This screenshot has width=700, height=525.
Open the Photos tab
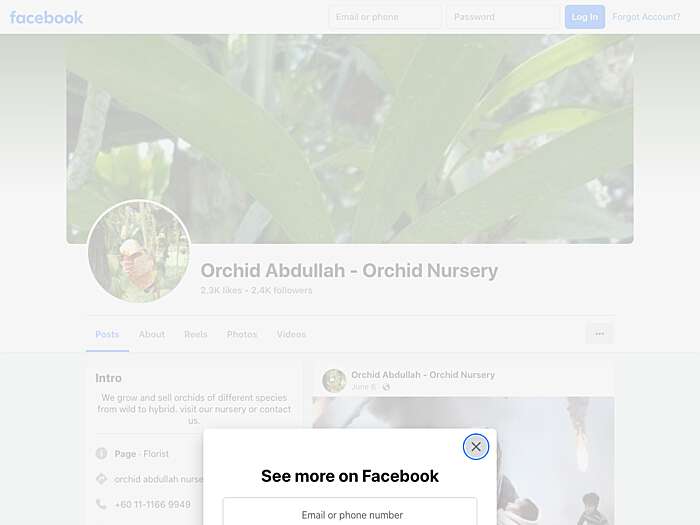pos(242,334)
